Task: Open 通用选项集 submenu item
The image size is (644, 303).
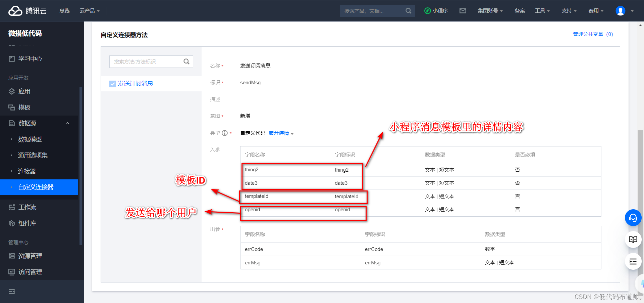Action: 33,155
